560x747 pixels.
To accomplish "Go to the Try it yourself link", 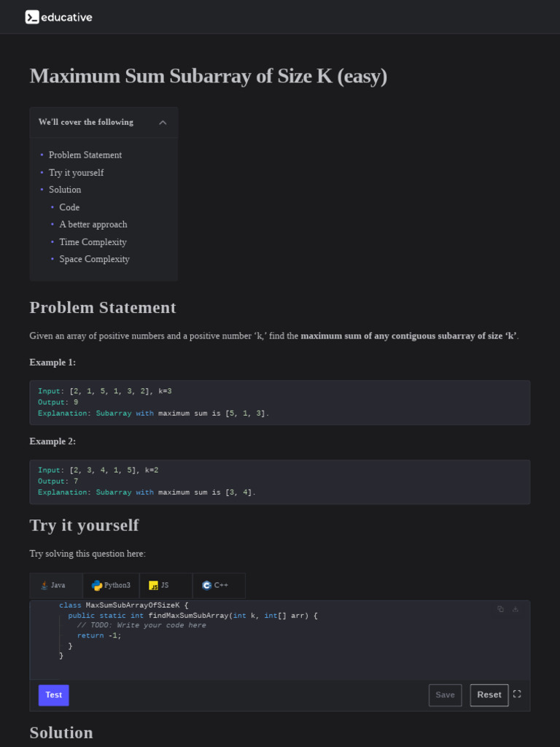I will click(76, 173).
